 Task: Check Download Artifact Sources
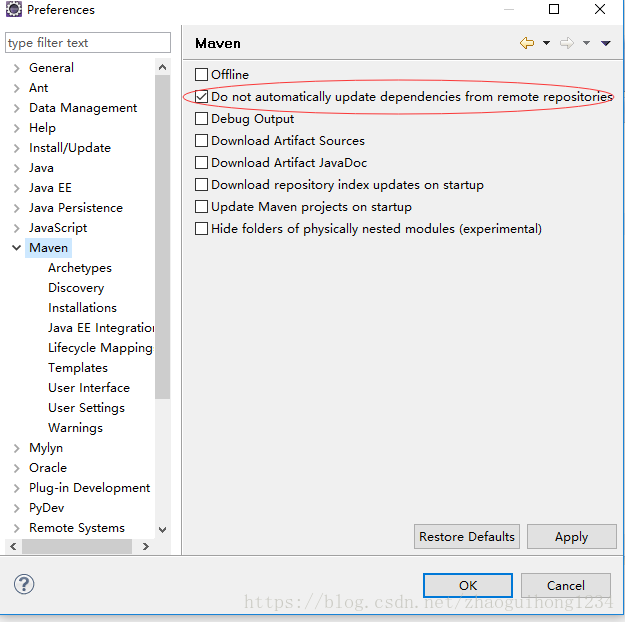201,140
